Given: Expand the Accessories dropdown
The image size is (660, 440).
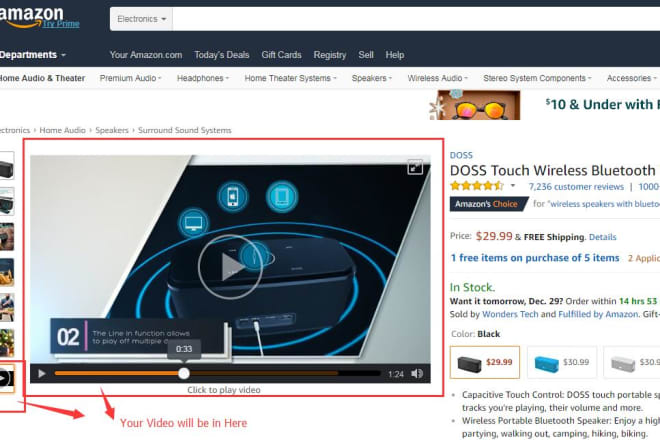Looking at the screenshot, I should tap(631, 78).
